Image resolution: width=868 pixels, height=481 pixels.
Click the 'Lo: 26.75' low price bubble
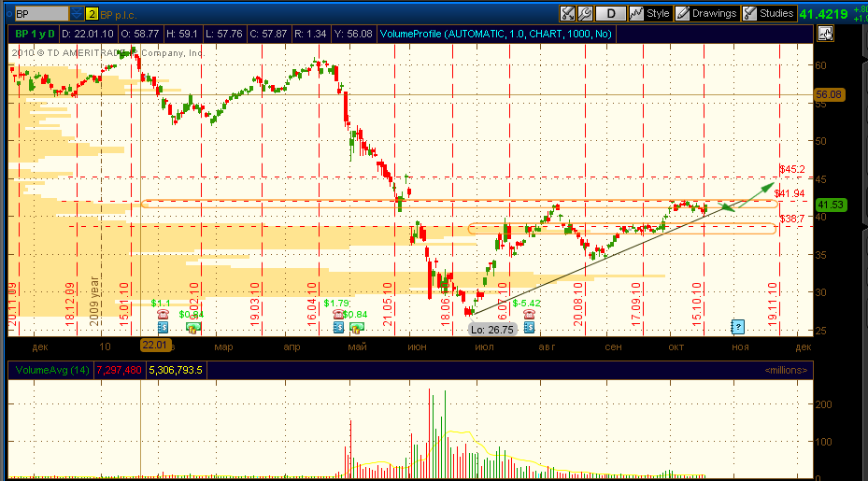(492, 330)
